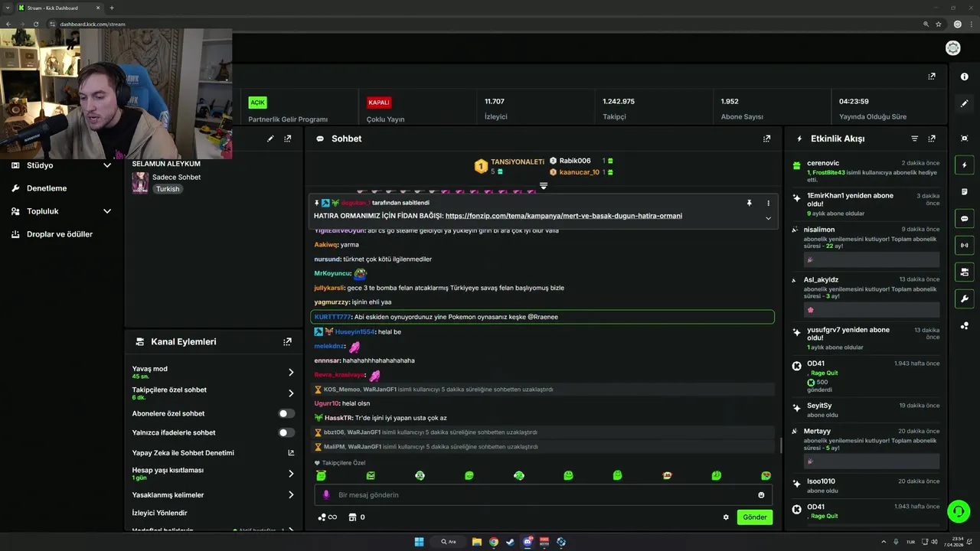
Task: Click the broadcast signal icon in right sidebar
Action: click(x=964, y=245)
